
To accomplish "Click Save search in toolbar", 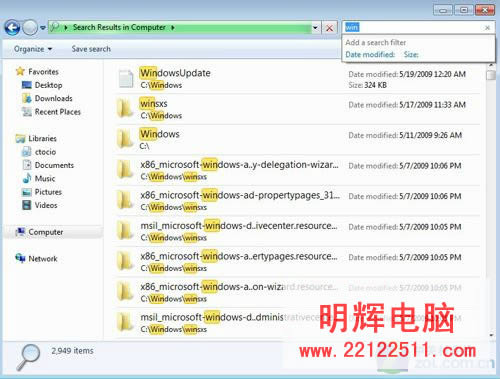I will pyautogui.click(x=91, y=49).
